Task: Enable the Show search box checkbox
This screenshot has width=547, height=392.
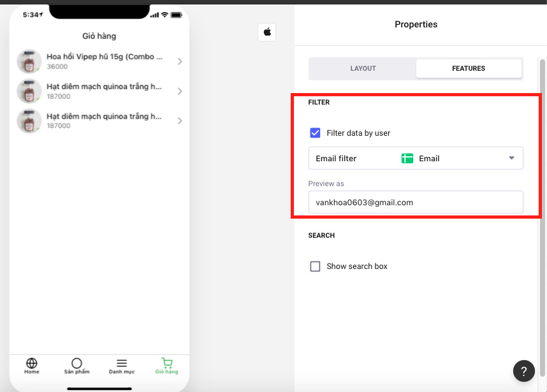Action: (315, 266)
